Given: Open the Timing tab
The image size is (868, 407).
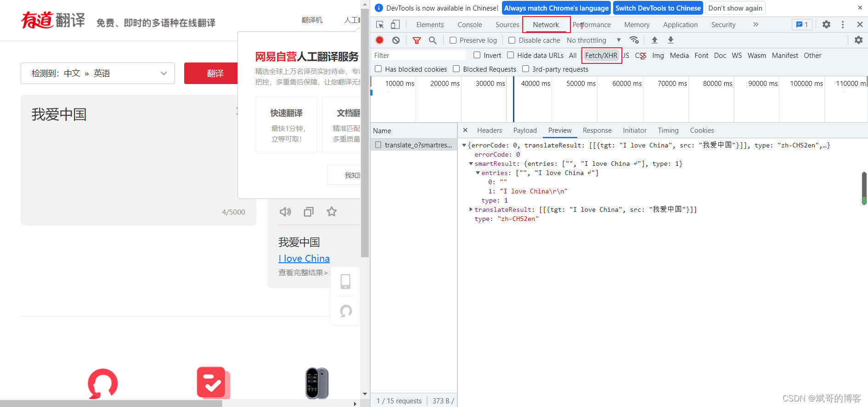Looking at the screenshot, I should coord(668,130).
